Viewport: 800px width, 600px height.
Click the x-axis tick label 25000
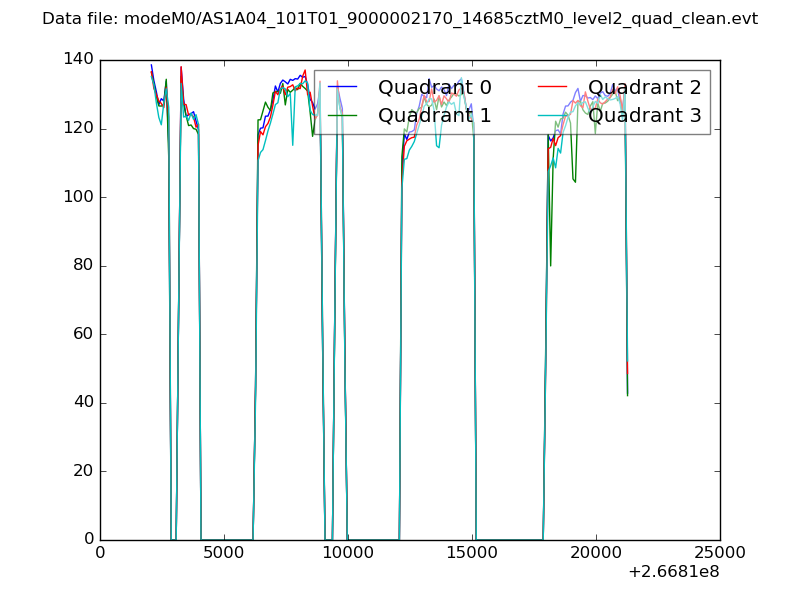[x=720, y=553]
